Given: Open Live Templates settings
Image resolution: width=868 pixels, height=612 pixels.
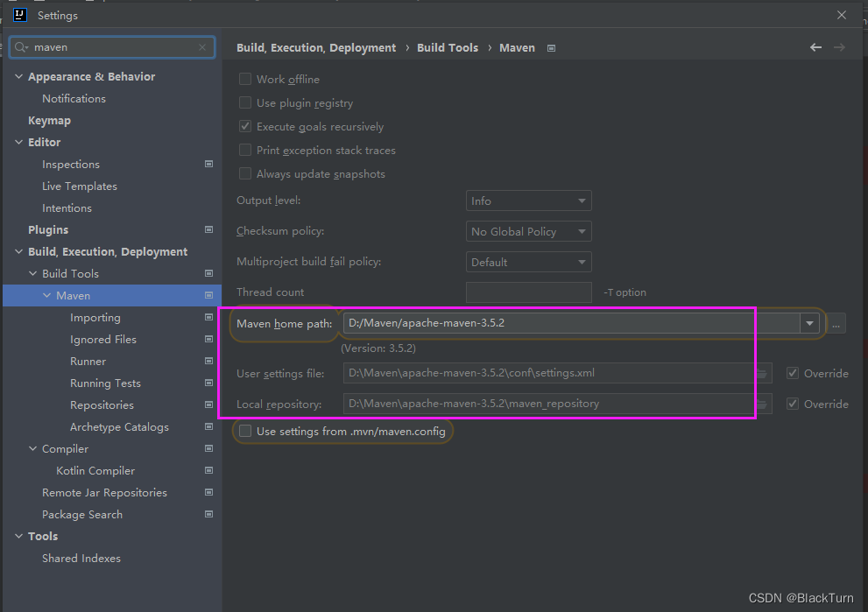Looking at the screenshot, I should point(80,186).
